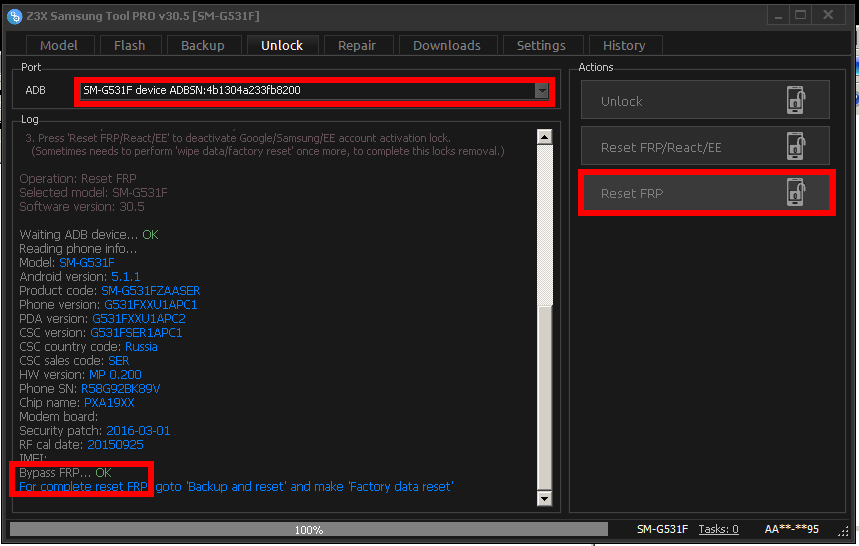859x546 pixels.
Task: Click the 100% progress bar
Action: coord(309,530)
